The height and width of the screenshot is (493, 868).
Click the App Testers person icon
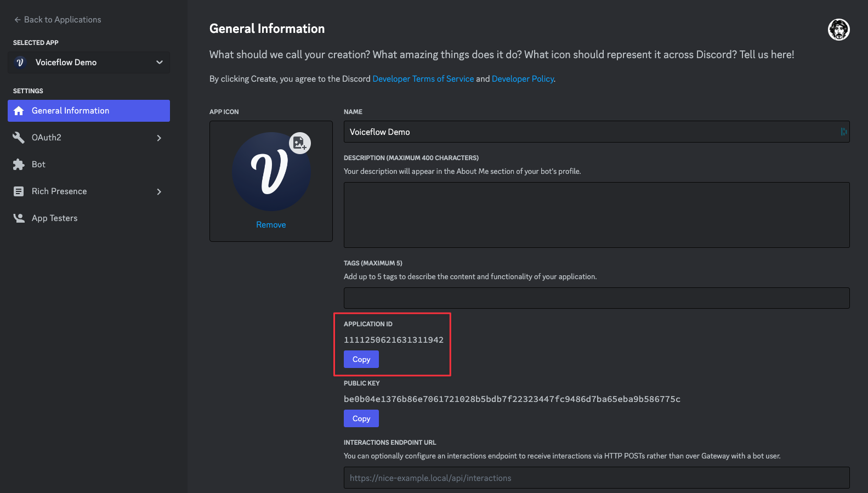click(19, 218)
